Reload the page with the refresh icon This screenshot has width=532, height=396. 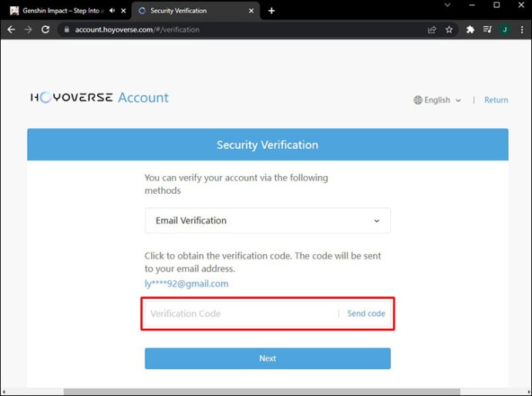pos(45,29)
